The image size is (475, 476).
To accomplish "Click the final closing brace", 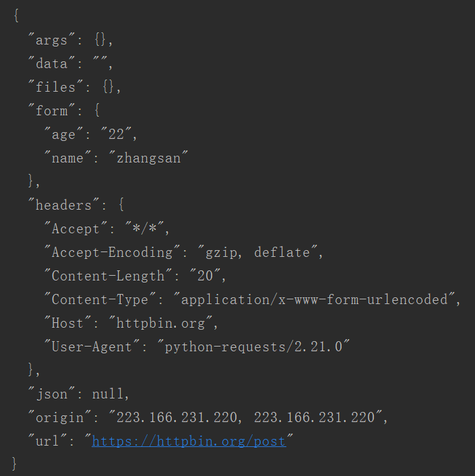I will click(14, 465).
